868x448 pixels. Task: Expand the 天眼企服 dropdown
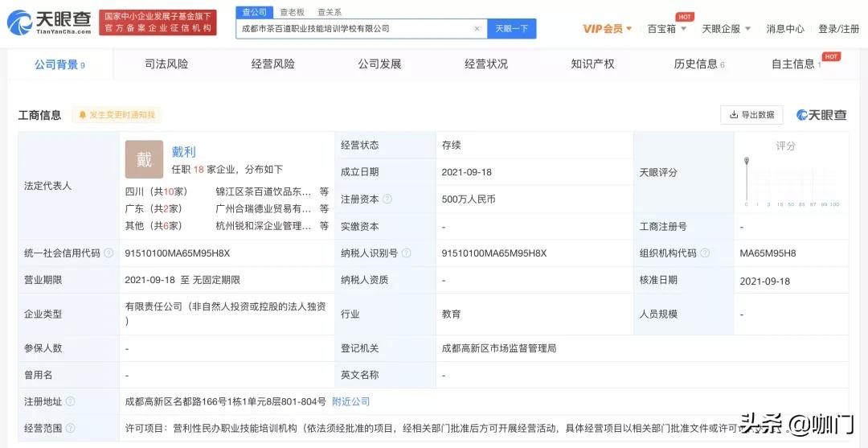tap(726, 29)
